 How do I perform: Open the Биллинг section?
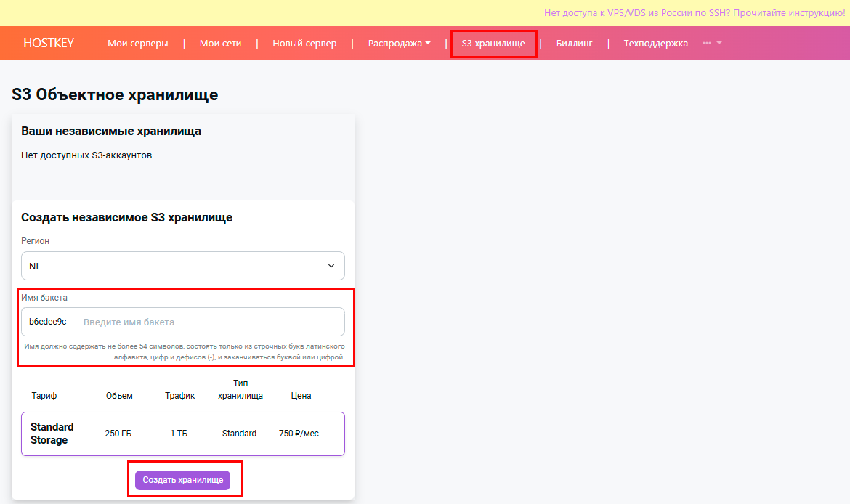[x=574, y=44]
